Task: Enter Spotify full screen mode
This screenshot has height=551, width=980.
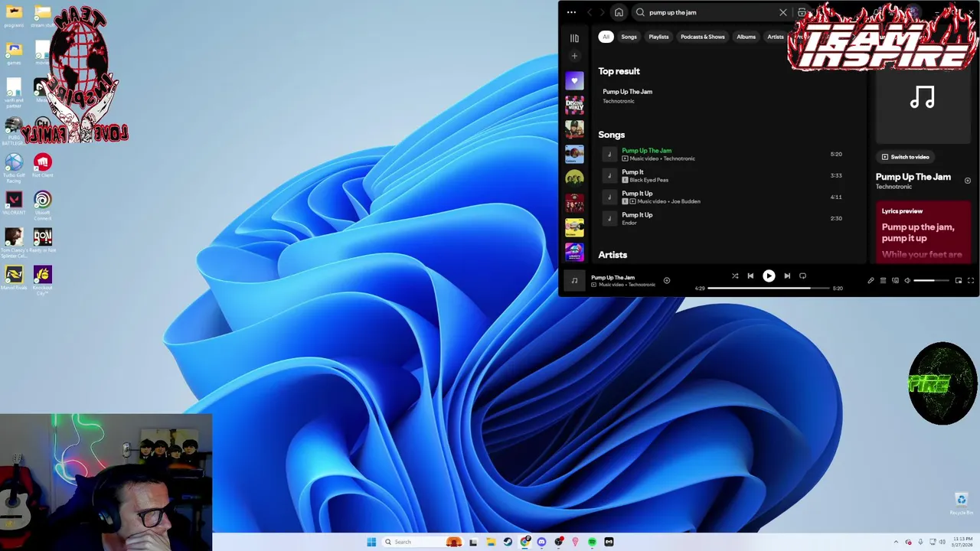Action: coord(971,281)
